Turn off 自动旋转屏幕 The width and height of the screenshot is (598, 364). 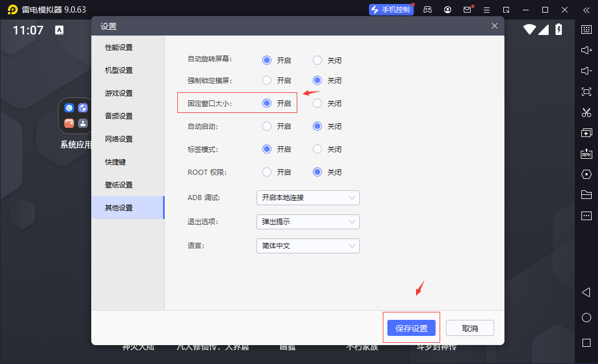coord(317,60)
